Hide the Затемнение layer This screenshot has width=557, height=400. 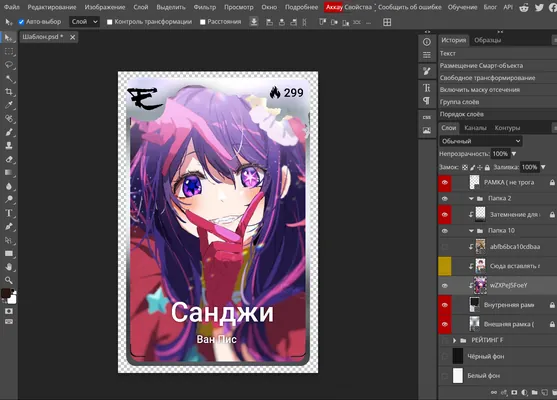445,215
